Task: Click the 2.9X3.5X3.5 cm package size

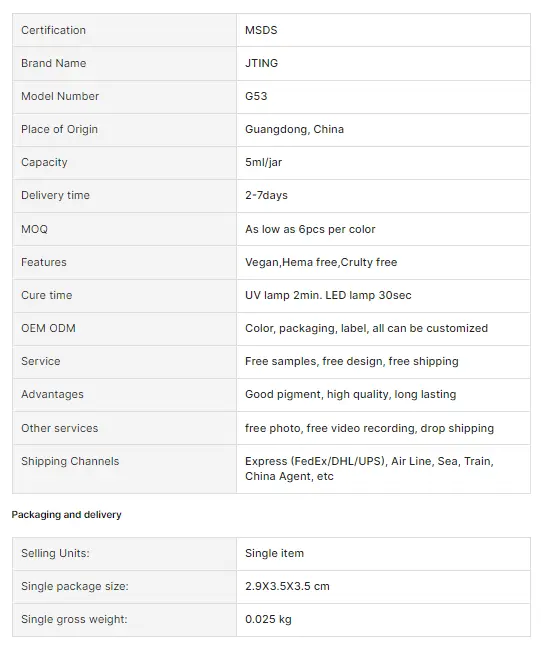Action: click(x=287, y=587)
